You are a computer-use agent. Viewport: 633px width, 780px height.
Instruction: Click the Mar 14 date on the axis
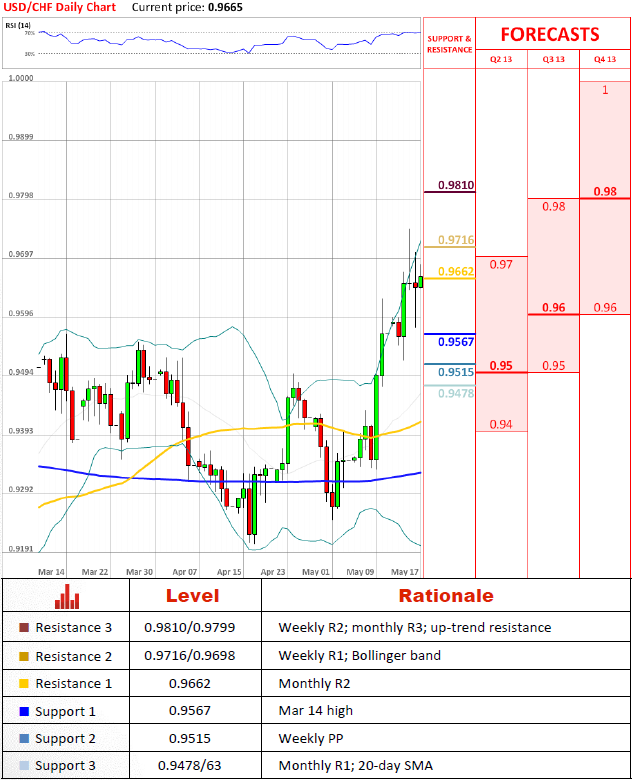pos(51,571)
